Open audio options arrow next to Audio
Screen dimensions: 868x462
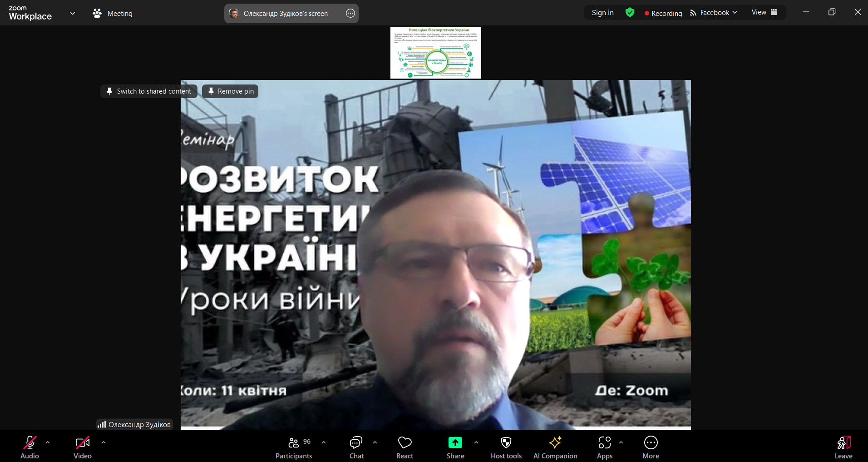(48, 442)
